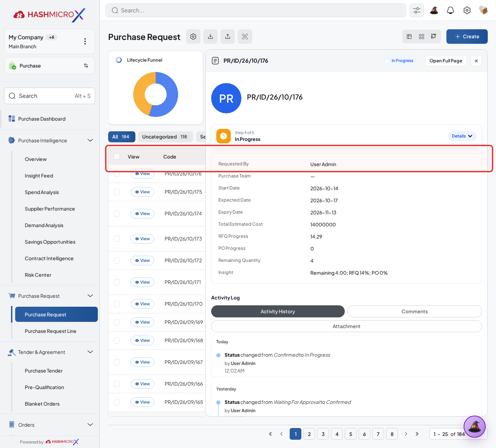Viewport: 496px width, 448px height.
Task: Click the package box avatar icon
Action: [x=483, y=10]
